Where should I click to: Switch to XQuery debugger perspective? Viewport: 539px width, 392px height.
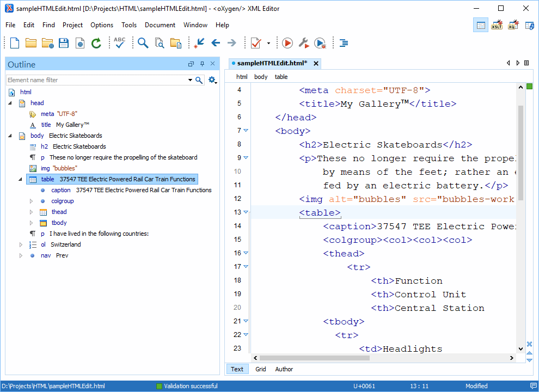click(x=513, y=25)
